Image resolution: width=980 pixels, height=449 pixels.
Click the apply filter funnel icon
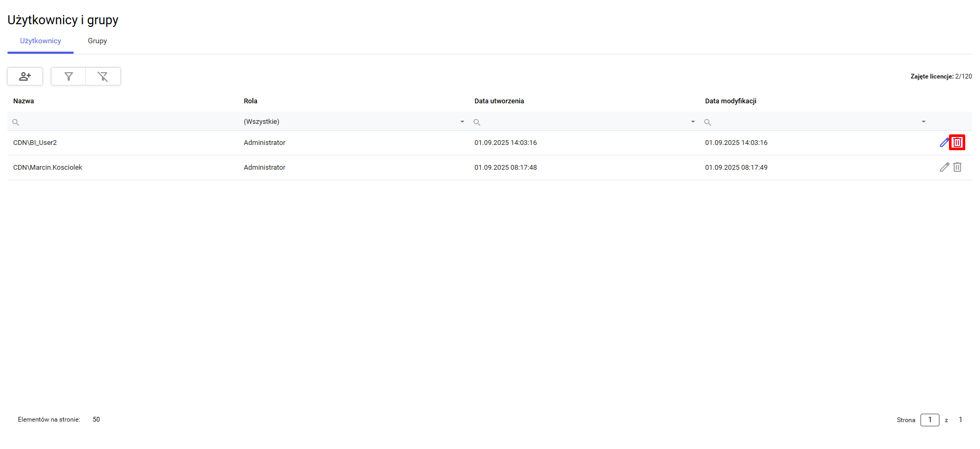click(x=68, y=76)
